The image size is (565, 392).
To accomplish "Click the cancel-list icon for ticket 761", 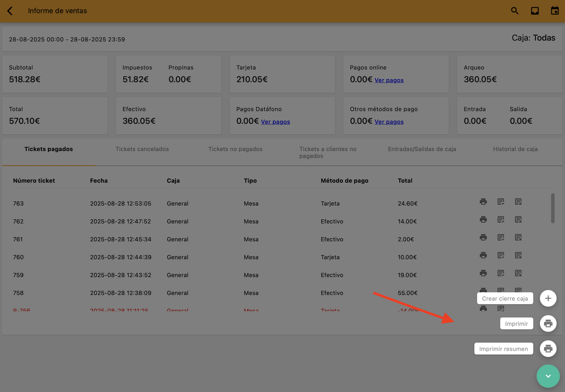I will 518,237.
